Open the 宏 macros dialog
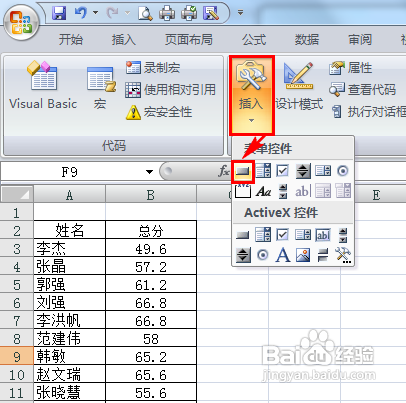The width and height of the screenshot is (406, 403). point(100,87)
